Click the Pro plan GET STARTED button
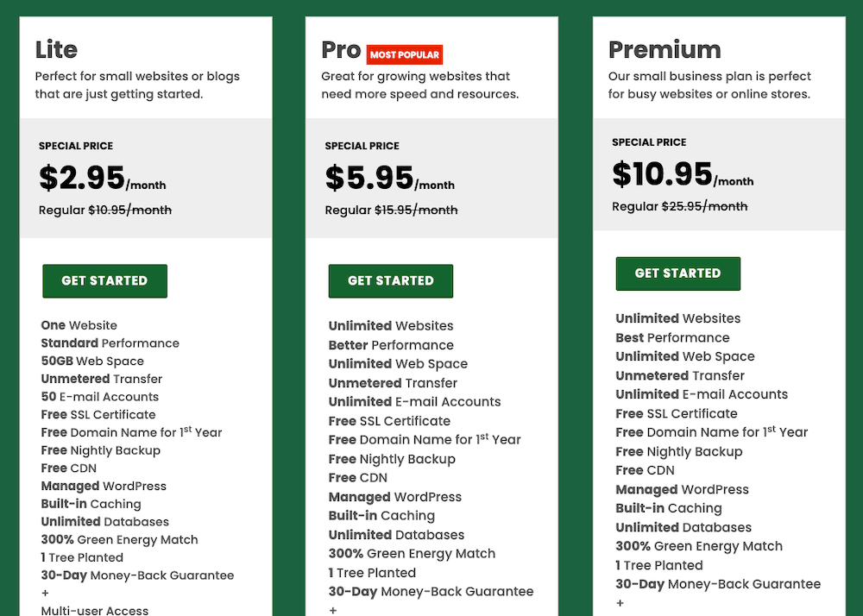This screenshot has width=863, height=616. [x=390, y=280]
